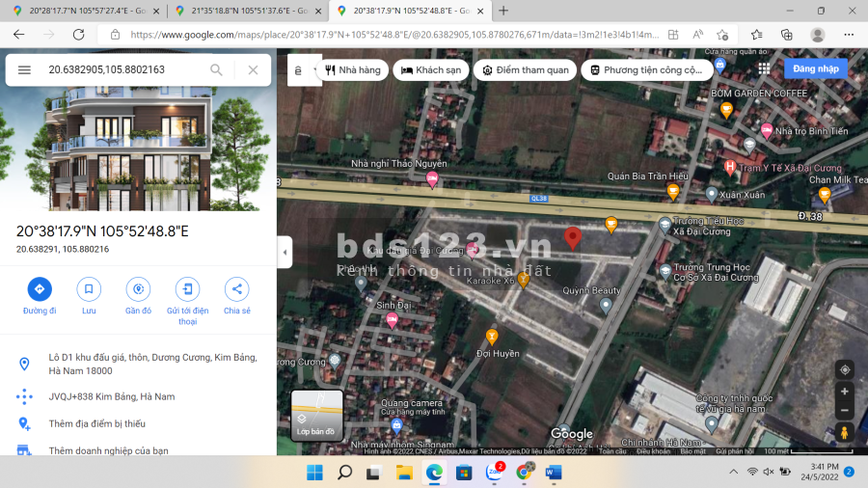Screen dimensions: 868x488
Task: Collapse the side panel with the arrow
Action: [285, 253]
